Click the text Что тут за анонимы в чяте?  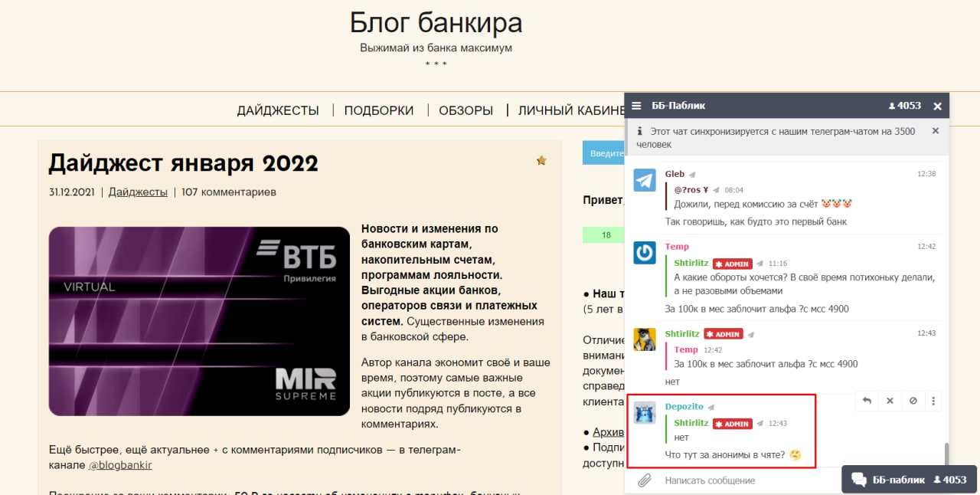[725, 455]
